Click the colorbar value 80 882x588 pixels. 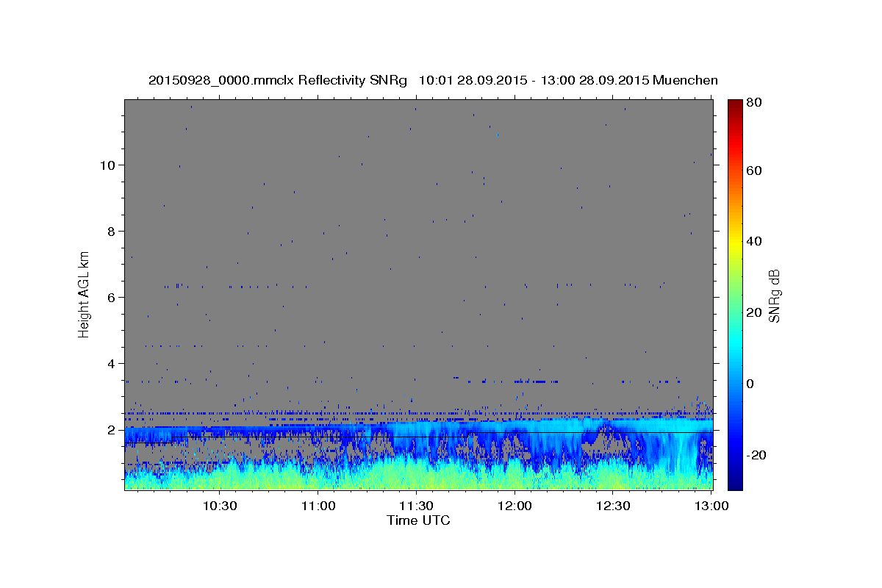[x=753, y=103]
